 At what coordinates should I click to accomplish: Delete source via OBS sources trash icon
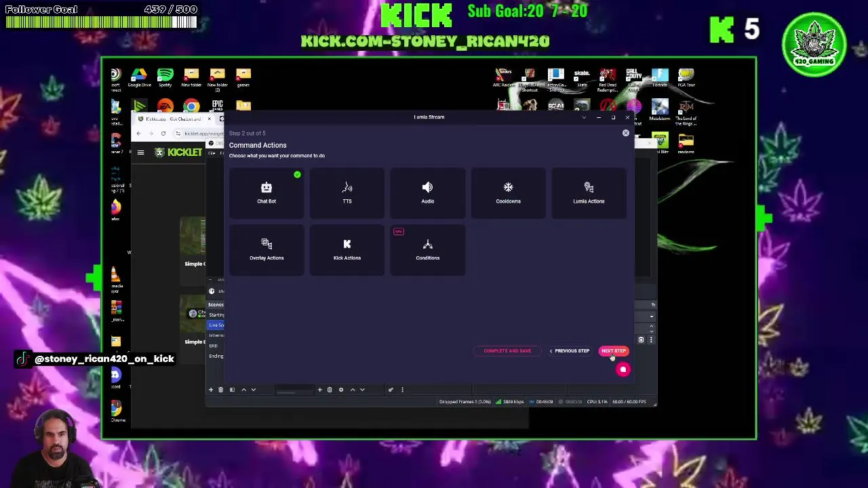[x=330, y=390]
